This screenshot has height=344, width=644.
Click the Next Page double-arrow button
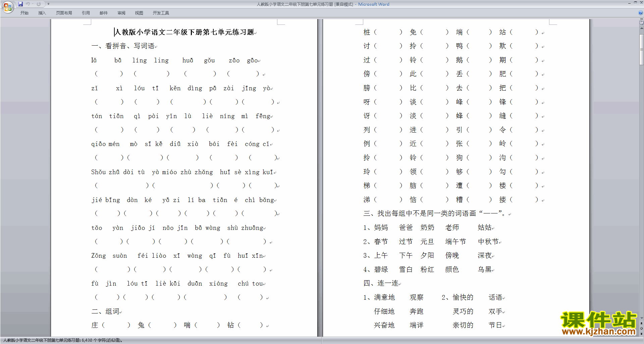(x=641, y=334)
